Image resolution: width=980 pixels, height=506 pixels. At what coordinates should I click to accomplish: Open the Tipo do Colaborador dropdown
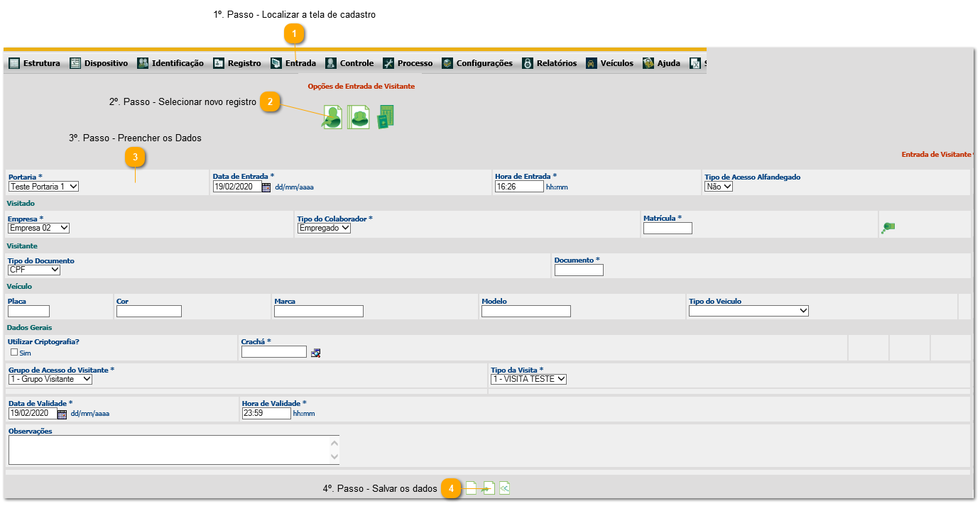click(324, 229)
